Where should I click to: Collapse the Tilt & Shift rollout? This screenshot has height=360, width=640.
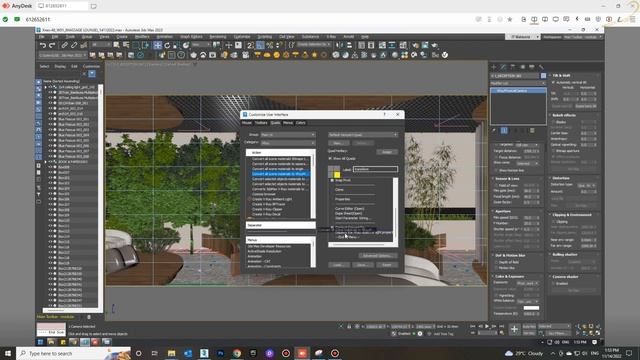561,76
